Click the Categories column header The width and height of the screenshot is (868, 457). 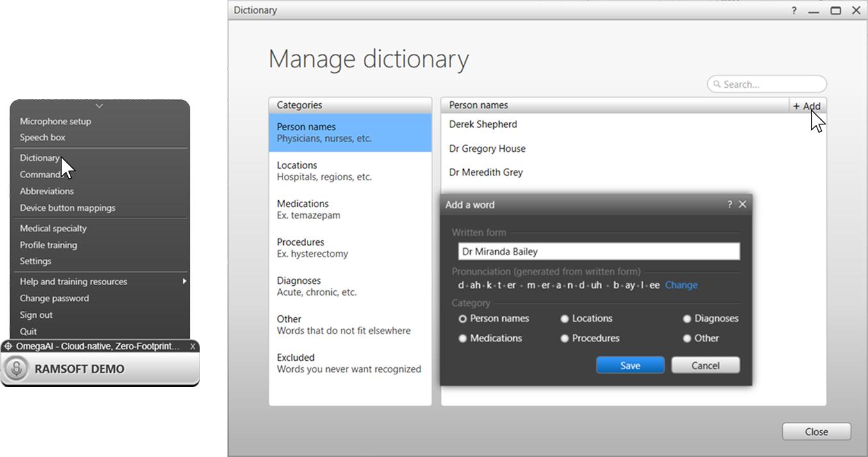pos(350,105)
